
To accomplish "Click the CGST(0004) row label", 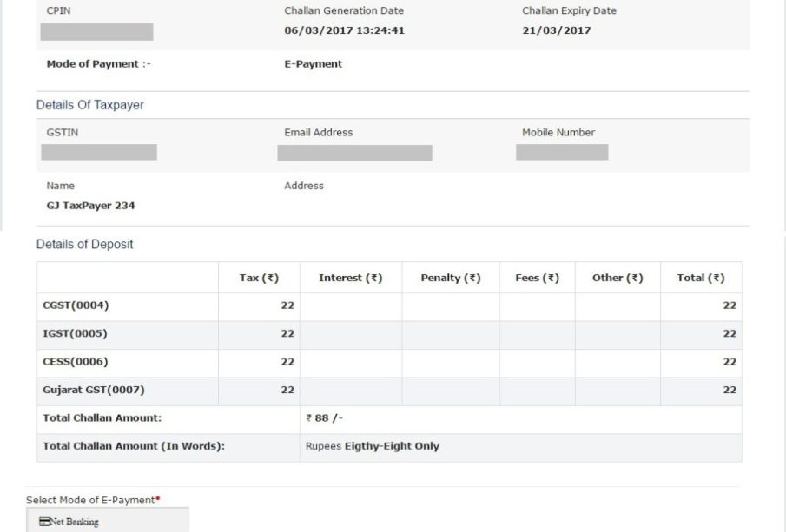I will point(76,305).
